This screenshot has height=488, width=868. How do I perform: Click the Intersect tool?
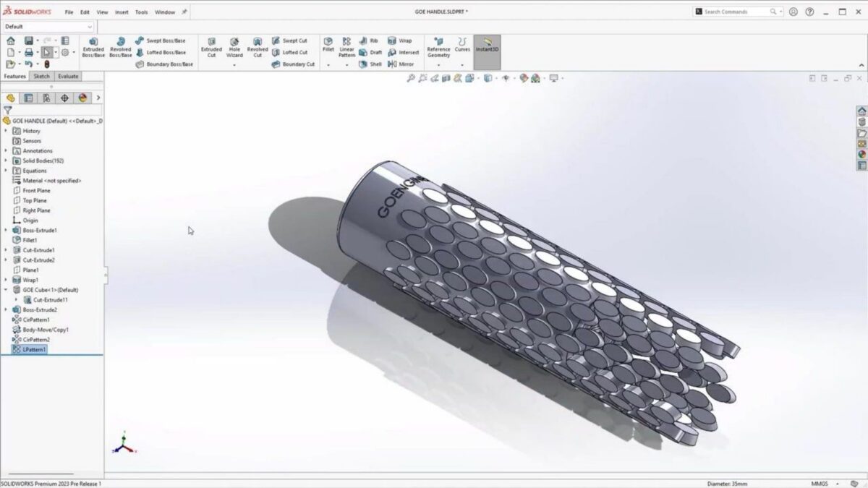(404, 52)
